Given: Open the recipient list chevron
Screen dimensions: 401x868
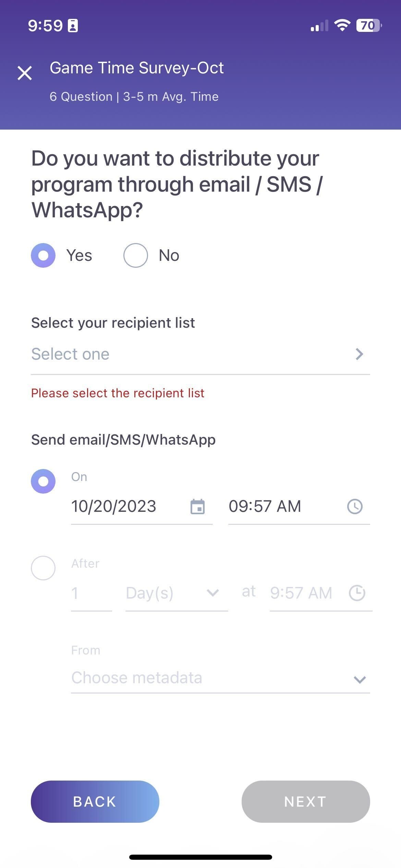Looking at the screenshot, I should pos(359,354).
